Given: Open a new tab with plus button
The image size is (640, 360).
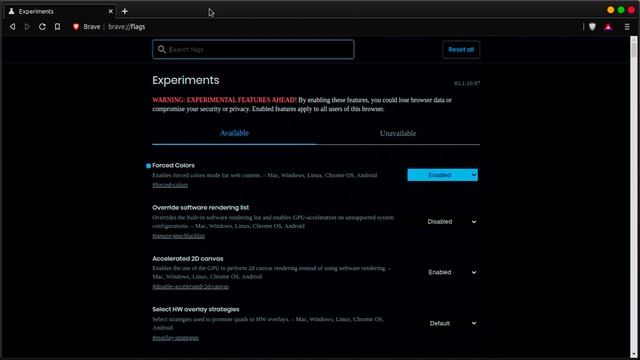Looking at the screenshot, I should pyautogui.click(x=124, y=11).
